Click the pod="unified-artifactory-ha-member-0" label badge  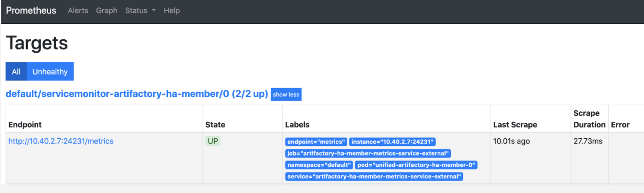tap(416, 165)
